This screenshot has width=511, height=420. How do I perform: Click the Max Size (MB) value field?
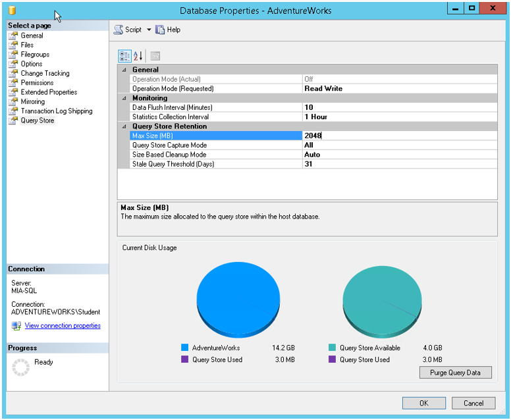399,136
